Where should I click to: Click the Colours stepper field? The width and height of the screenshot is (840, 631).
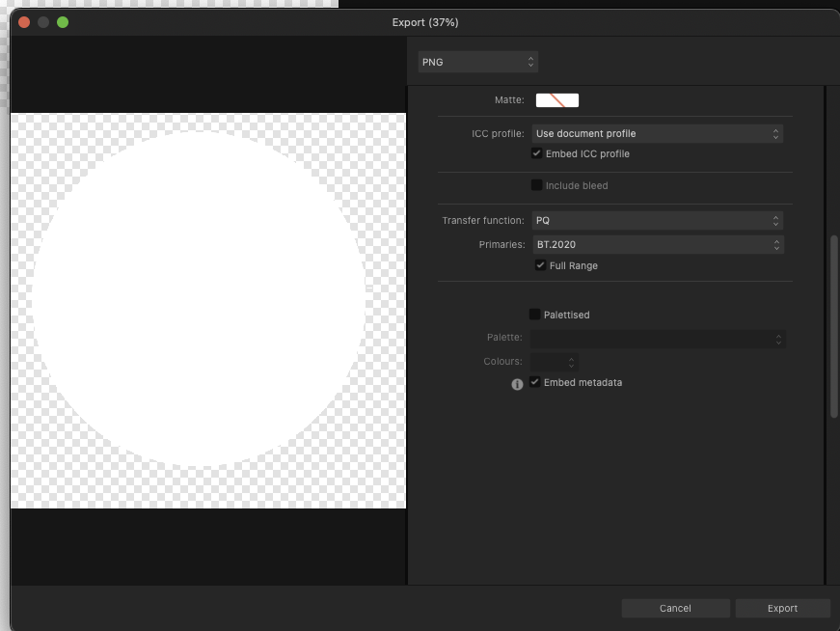click(x=554, y=362)
